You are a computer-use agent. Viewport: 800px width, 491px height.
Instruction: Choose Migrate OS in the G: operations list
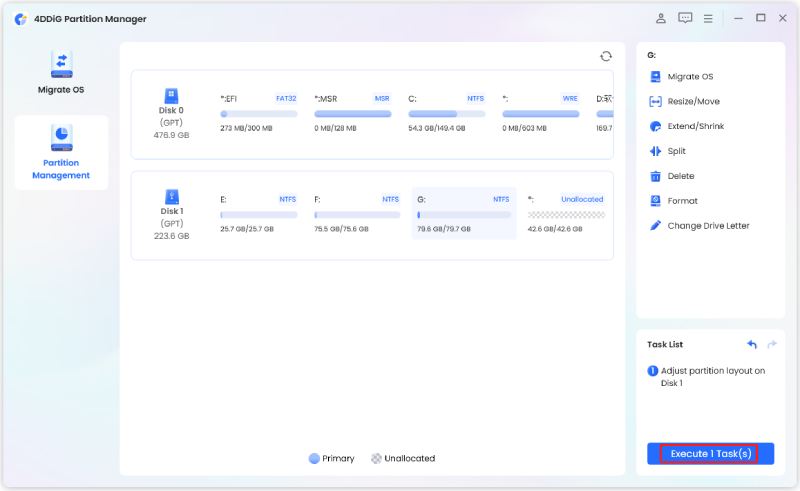coord(690,77)
